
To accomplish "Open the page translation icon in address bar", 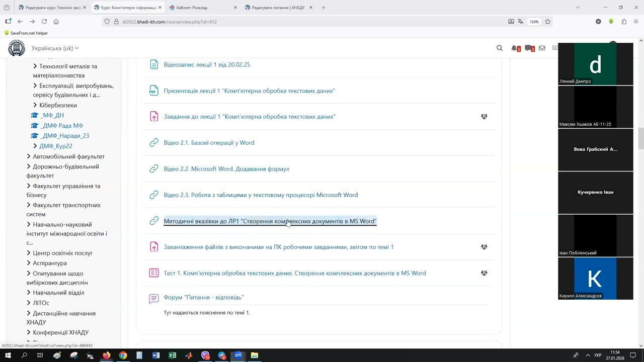I will [520, 22].
